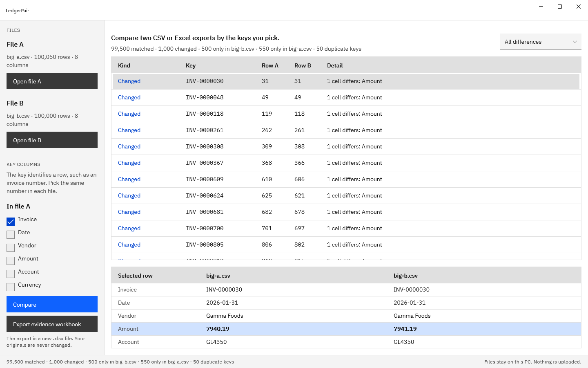
Task: Open the INV-0000624 row
Action: (346, 195)
